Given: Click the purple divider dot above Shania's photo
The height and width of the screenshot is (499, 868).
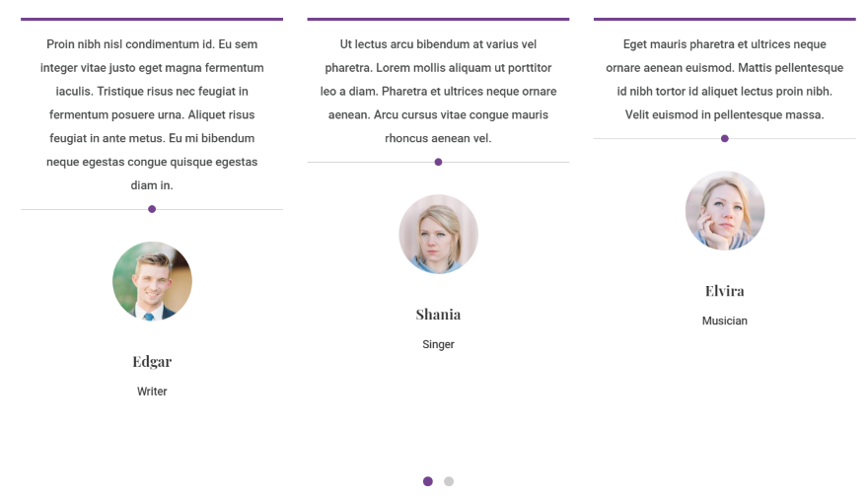Looking at the screenshot, I should point(438,162).
